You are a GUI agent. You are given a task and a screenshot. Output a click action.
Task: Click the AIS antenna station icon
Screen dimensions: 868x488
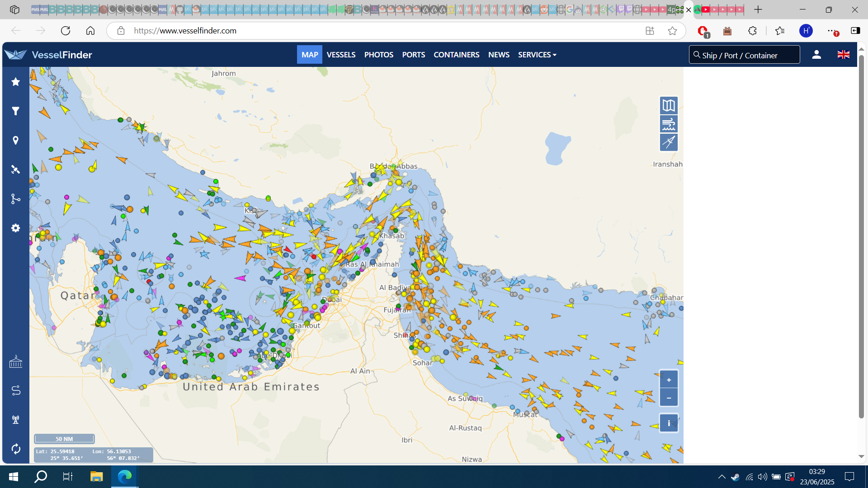point(16,420)
